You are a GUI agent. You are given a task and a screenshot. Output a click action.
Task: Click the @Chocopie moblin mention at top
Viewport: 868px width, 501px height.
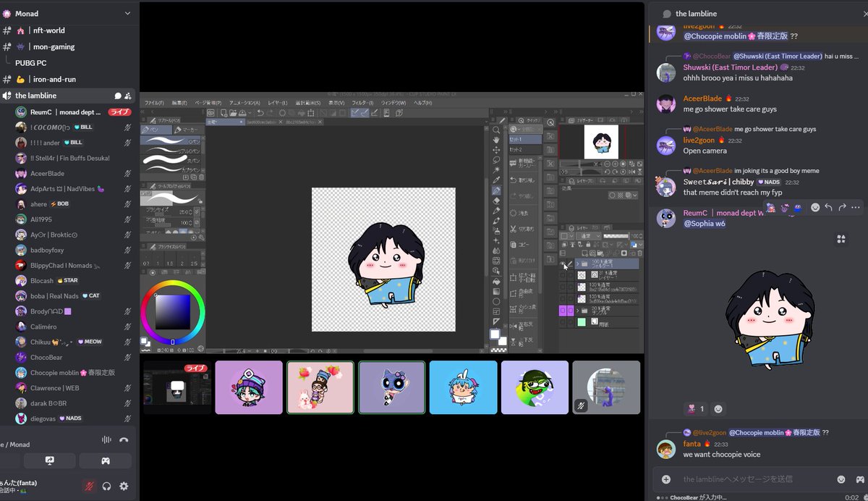pos(735,36)
